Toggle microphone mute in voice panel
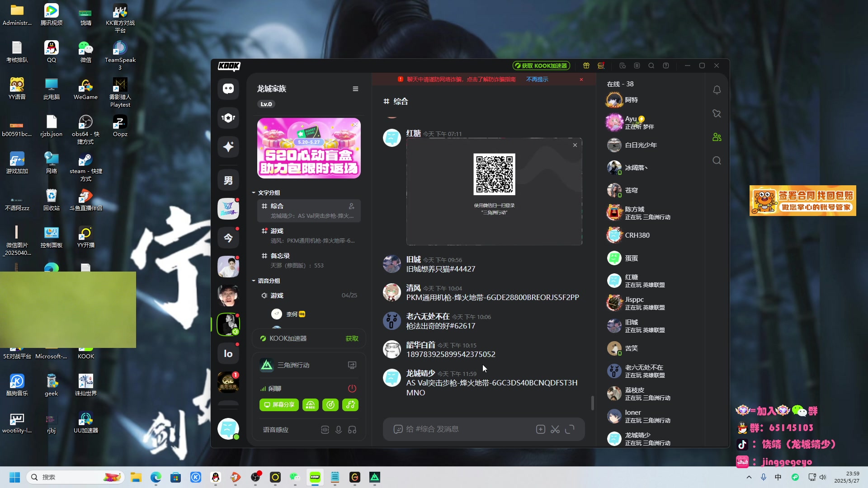This screenshot has height=488, width=868. (x=339, y=430)
